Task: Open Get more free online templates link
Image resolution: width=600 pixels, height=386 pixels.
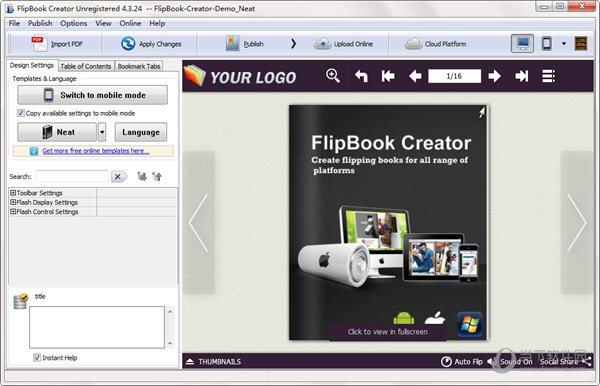Action: pos(96,151)
